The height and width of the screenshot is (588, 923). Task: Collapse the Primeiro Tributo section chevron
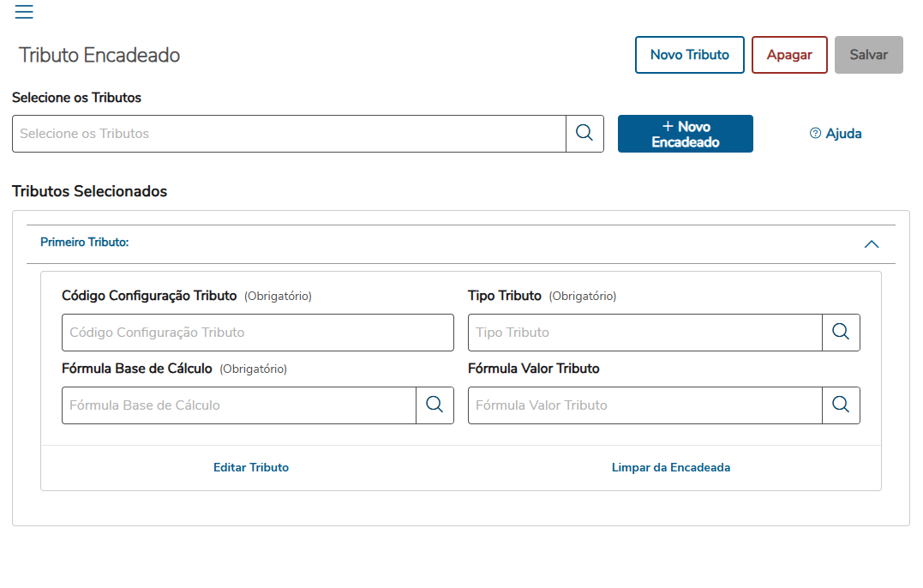pyautogui.click(x=872, y=244)
